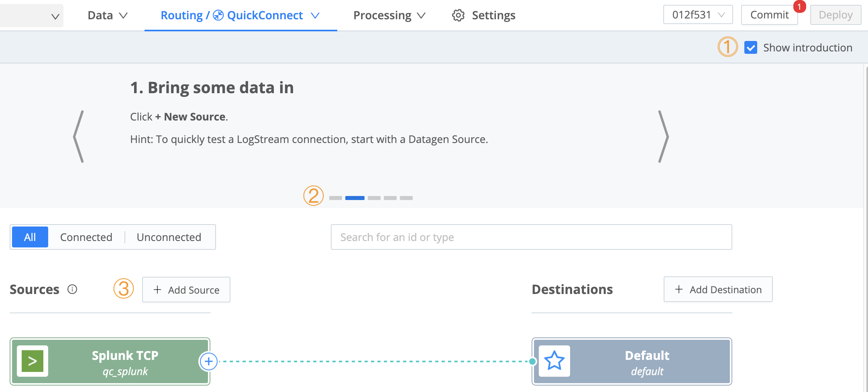Open the Default destination tile
The height and width of the screenshot is (392, 868).
coord(632,361)
